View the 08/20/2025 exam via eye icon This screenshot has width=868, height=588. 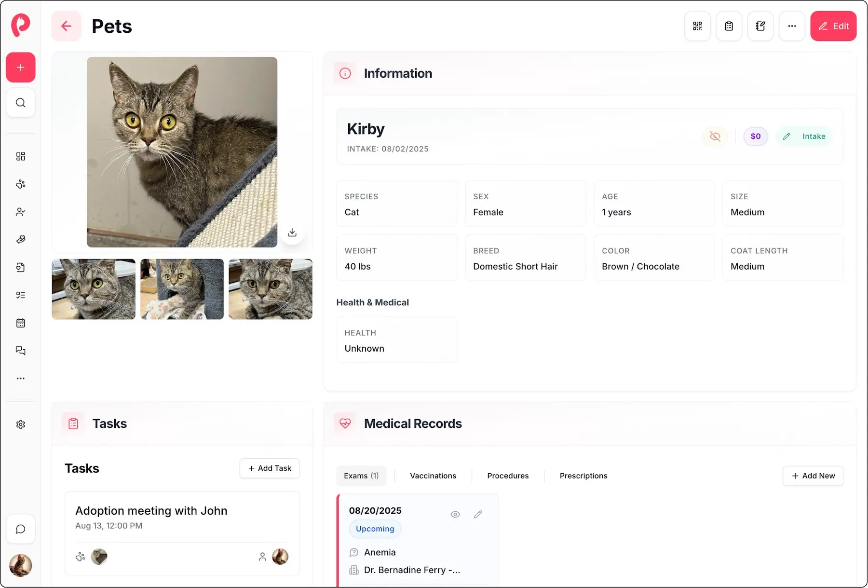click(455, 514)
